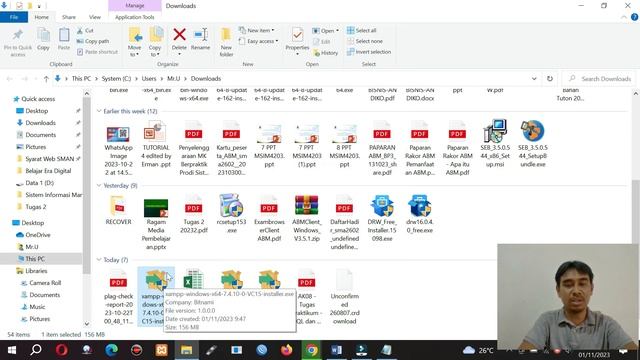Screen dimensions: 640x360
Task: Select plag-check-report PDF under Today
Action: click(x=118, y=298)
